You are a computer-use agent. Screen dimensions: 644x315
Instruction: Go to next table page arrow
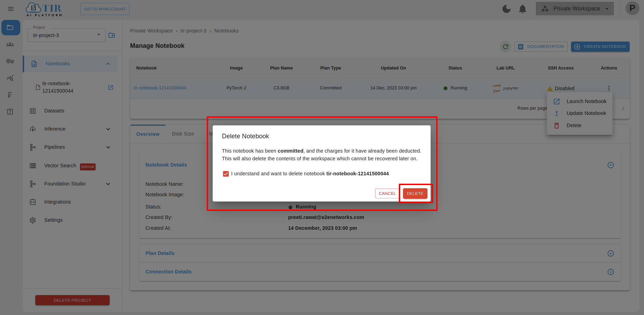click(623, 109)
